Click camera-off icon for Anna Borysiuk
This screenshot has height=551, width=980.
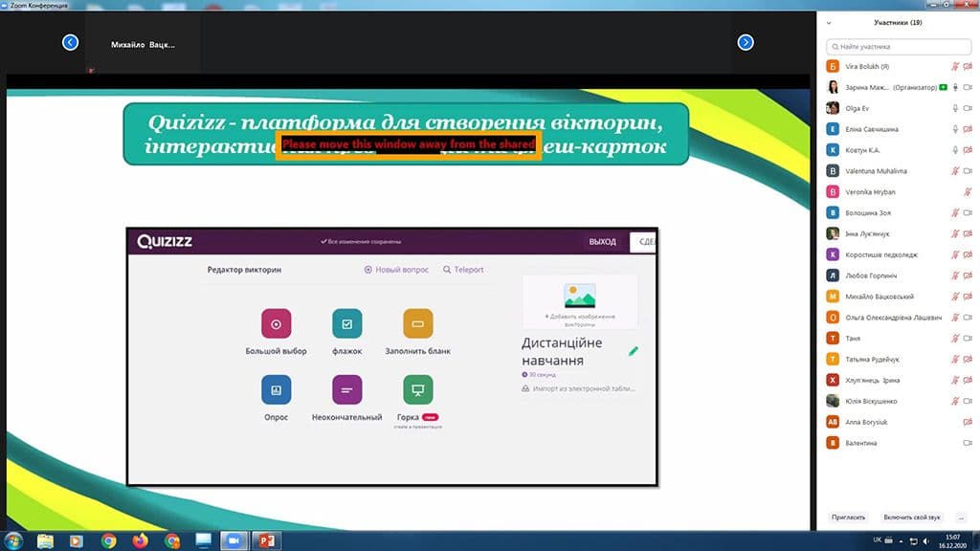[x=968, y=422]
